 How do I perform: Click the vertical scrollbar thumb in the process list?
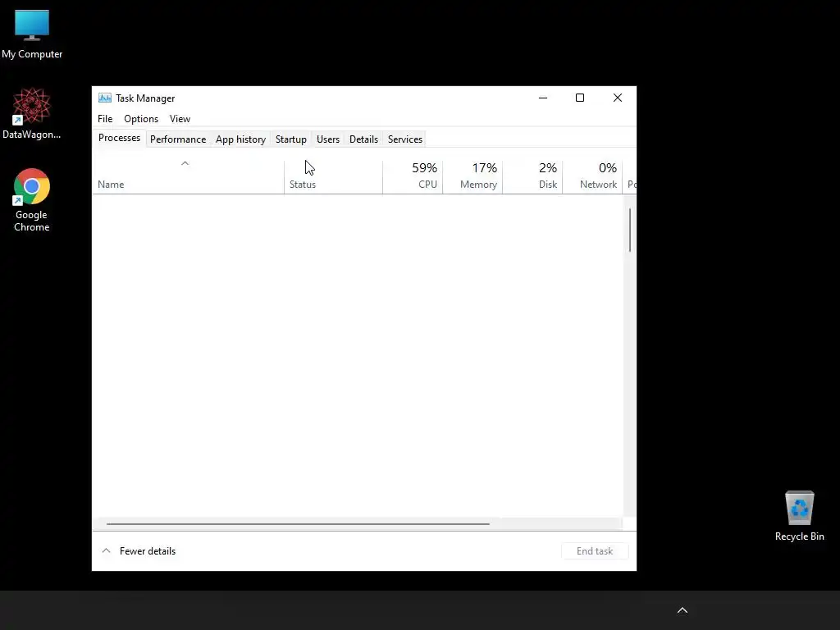[x=630, y=230]
